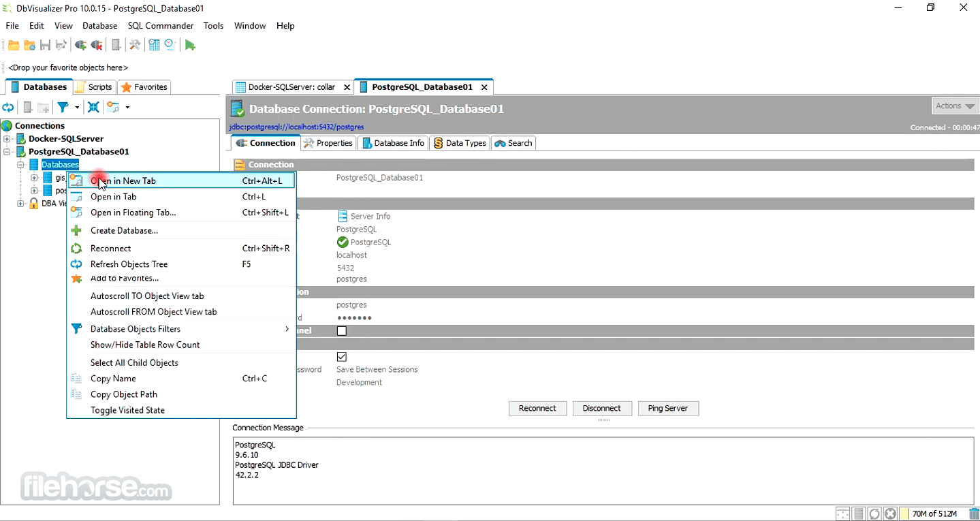Choose Open in New Tab from context menu

coord(181,181)
